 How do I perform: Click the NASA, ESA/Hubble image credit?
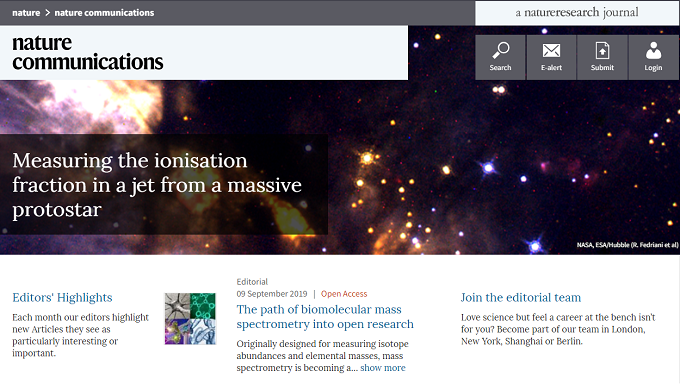click(627, 245)
